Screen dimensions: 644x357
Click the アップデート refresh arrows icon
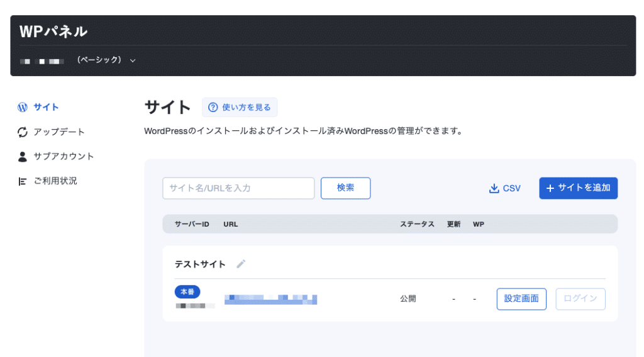(23, 132)
